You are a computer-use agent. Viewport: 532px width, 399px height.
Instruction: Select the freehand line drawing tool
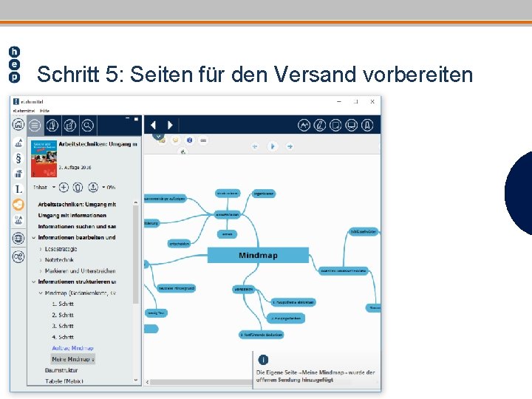click(x=304, y=125)
